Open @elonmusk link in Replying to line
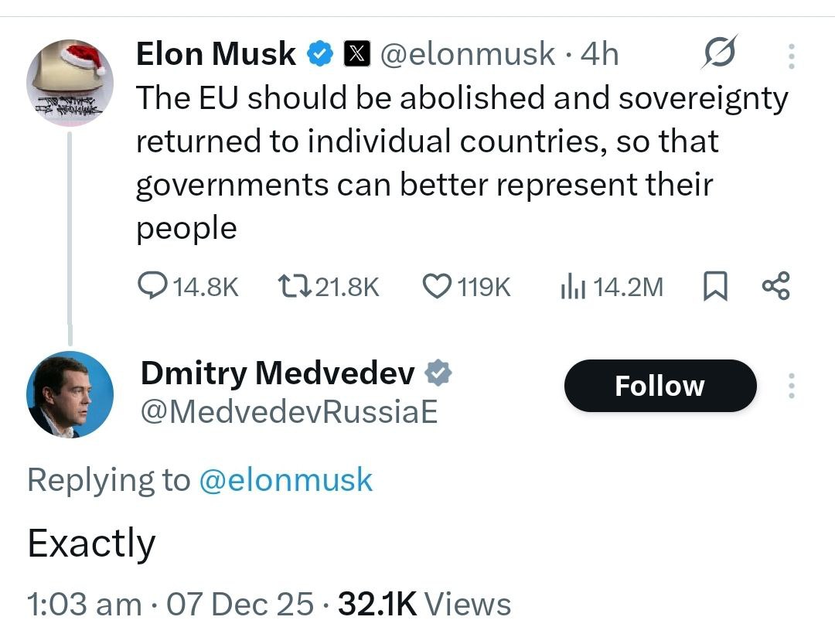This screenshot has height=644, width=835. tap(286, 480)
